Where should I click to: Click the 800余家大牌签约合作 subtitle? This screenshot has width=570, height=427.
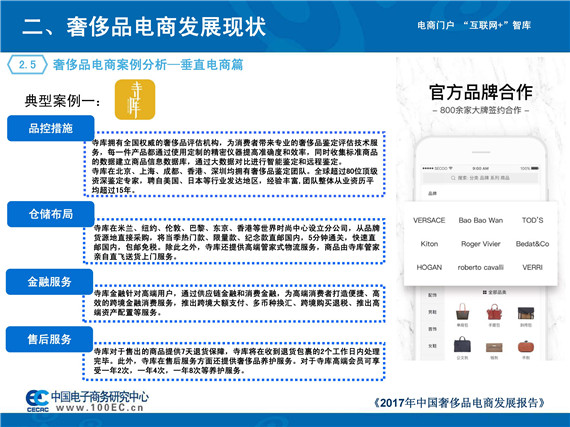tap(481, 110)
